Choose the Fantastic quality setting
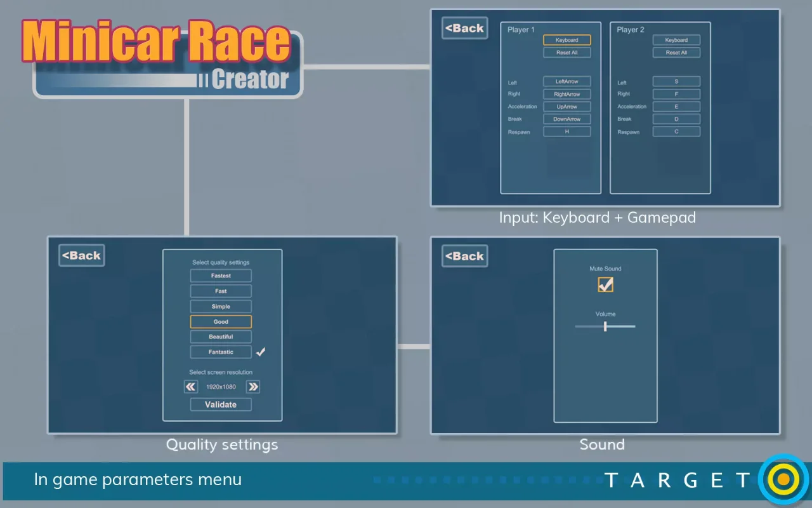The image size is (812, 508). point(221,352)
